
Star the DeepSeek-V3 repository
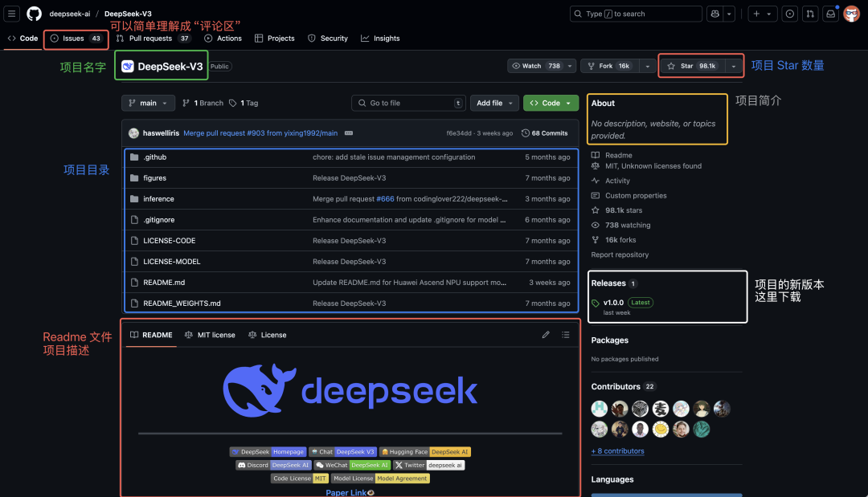tap(693, 66)
